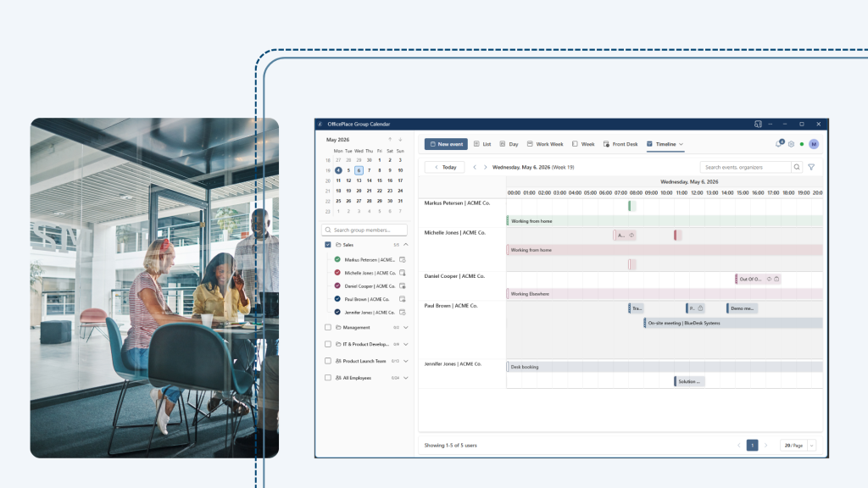Open Daniel Cooper's Working Elsewhere event
The image size is (868, 488).
[665, 294]
